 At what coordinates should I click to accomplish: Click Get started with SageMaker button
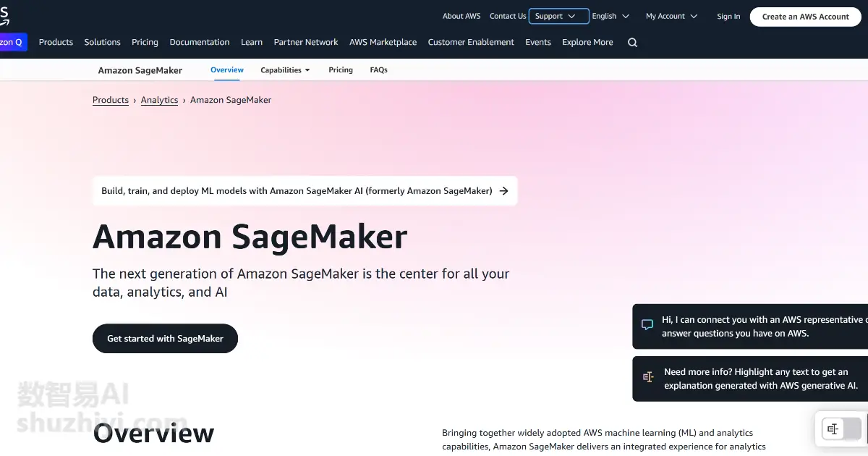[165, 338]
